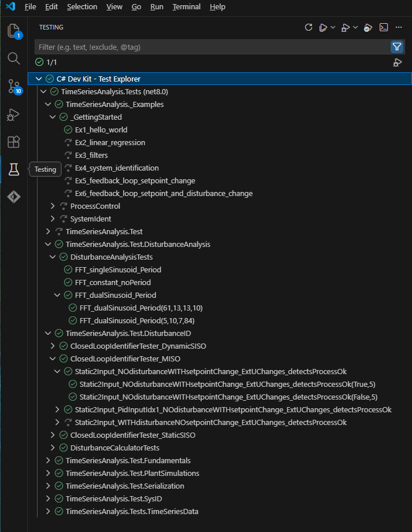Debug all tests icon in toolbar
412x532 pixels.
click(x=345, y=28)
